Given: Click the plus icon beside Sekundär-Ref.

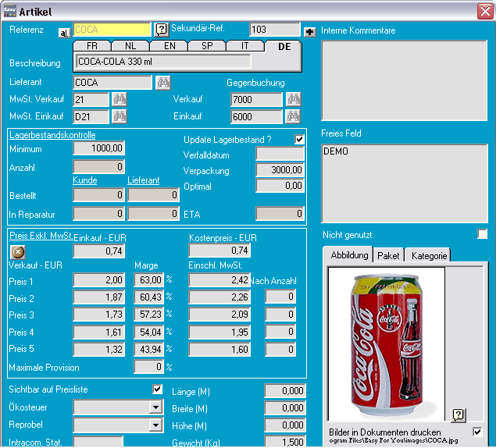Looking at the screenshot, I should coord(309,32).
